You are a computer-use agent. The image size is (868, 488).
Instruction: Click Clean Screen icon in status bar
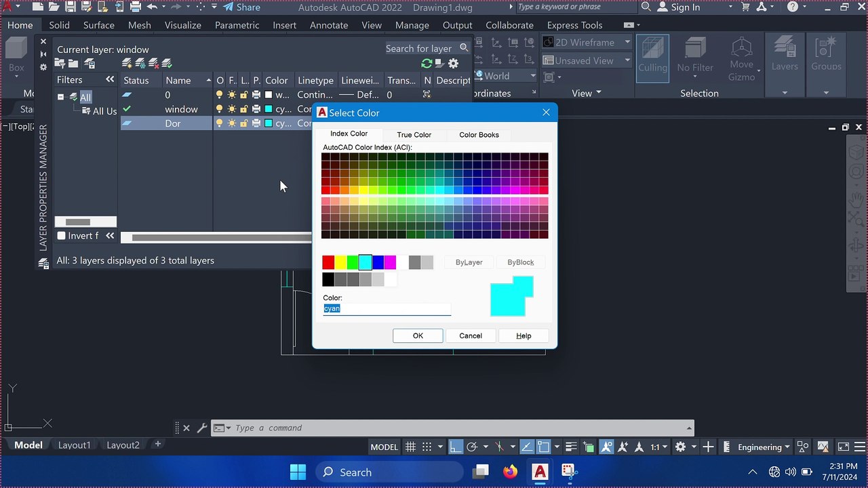pos(844,447)
